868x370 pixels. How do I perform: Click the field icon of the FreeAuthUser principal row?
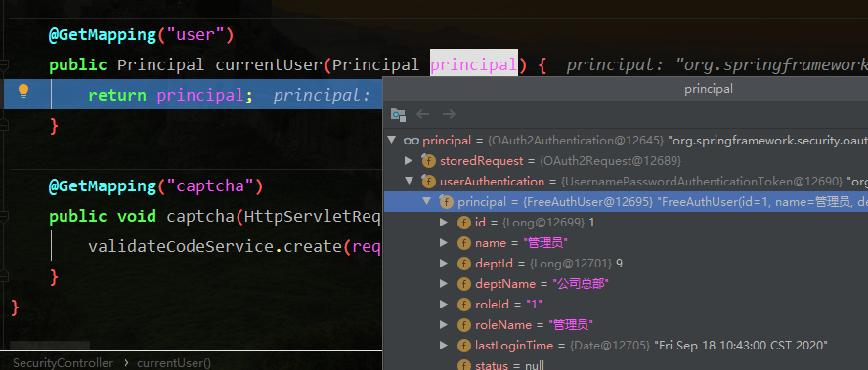[x=446, y=202]
